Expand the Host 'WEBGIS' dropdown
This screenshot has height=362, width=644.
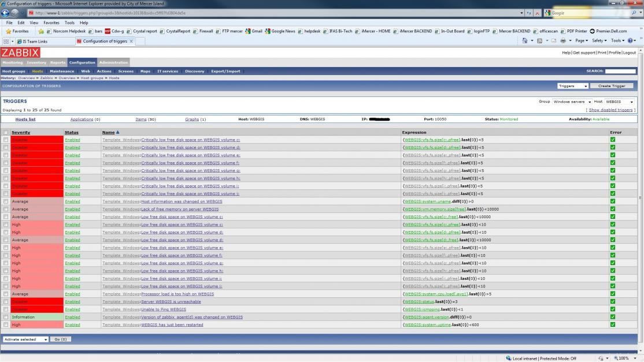620,102
